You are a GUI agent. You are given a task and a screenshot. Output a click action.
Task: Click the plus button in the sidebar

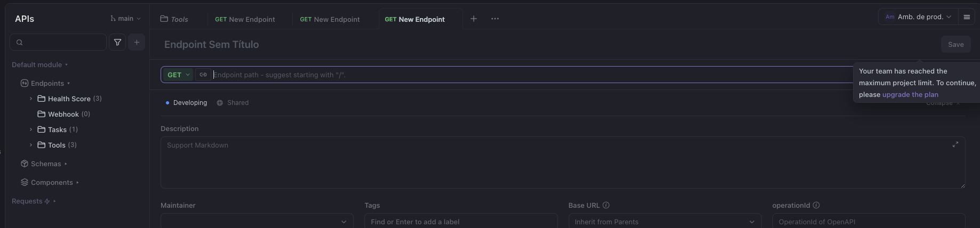click(137, 42)
